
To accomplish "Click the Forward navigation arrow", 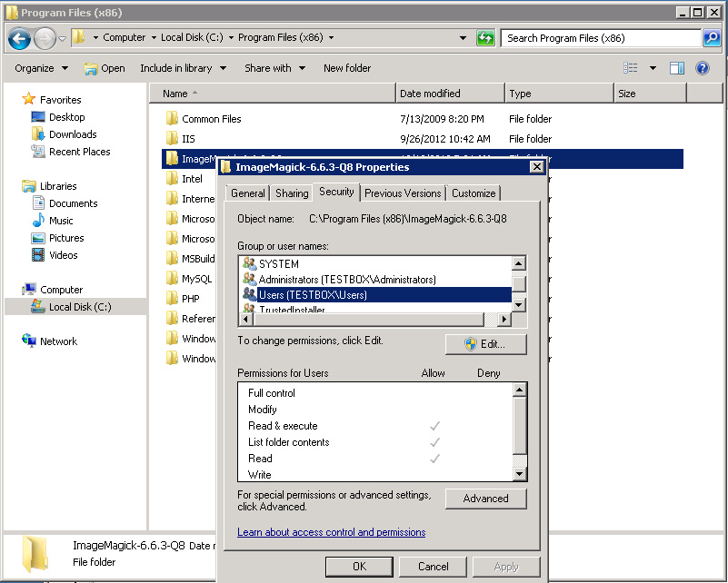I will point(45,38).
